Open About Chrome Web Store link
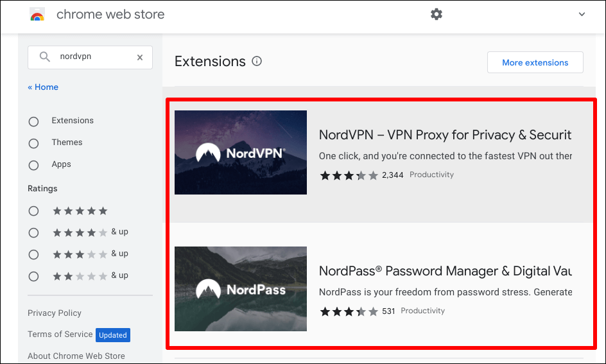 (76, 356)
